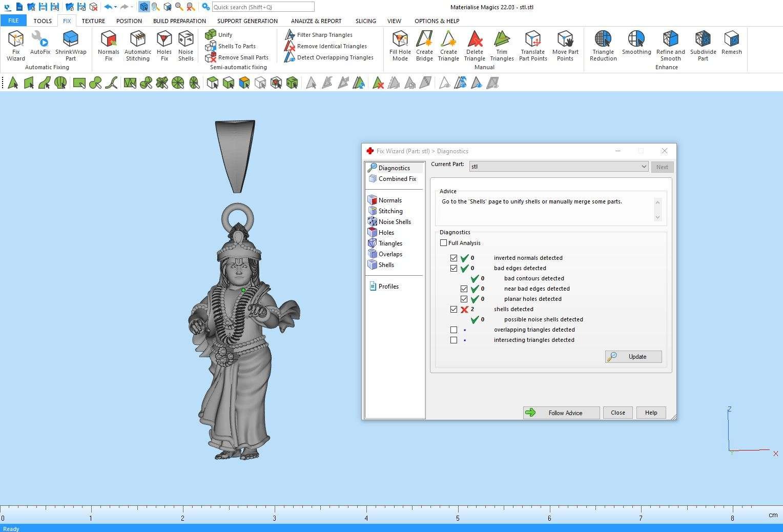Select the Delete Triangle tool
783x532 pixels.
click(x=475, y=45)
